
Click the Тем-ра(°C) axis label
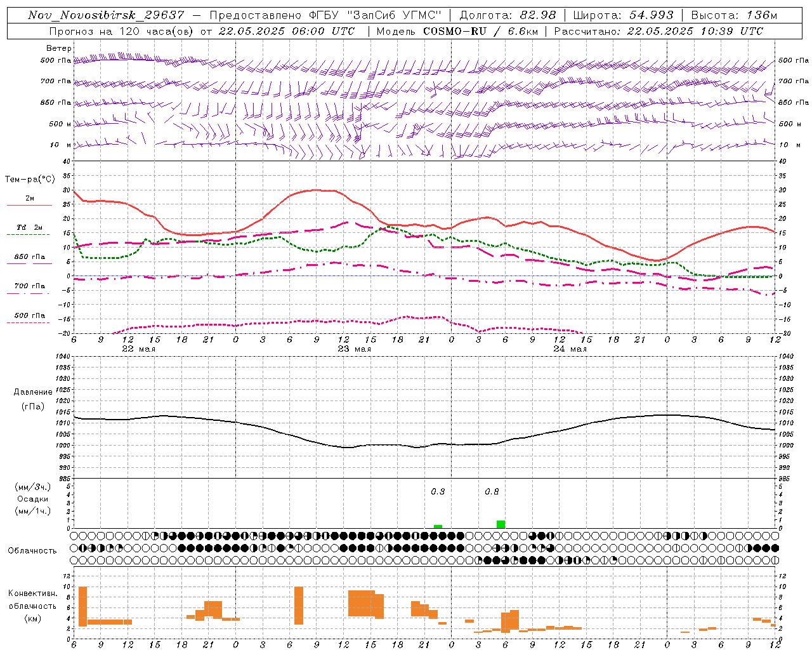pos(30,180)
